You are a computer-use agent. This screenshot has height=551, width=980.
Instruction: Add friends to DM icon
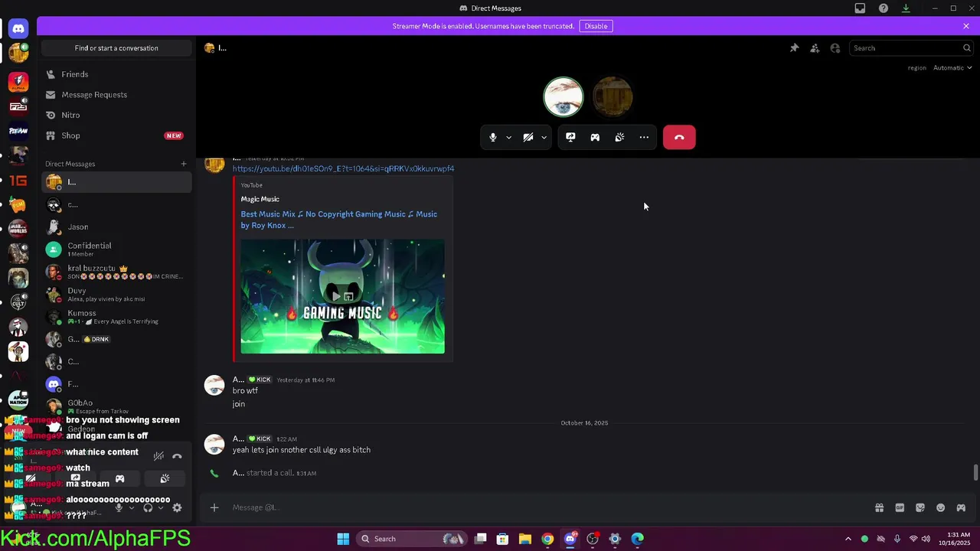point(815,48)
